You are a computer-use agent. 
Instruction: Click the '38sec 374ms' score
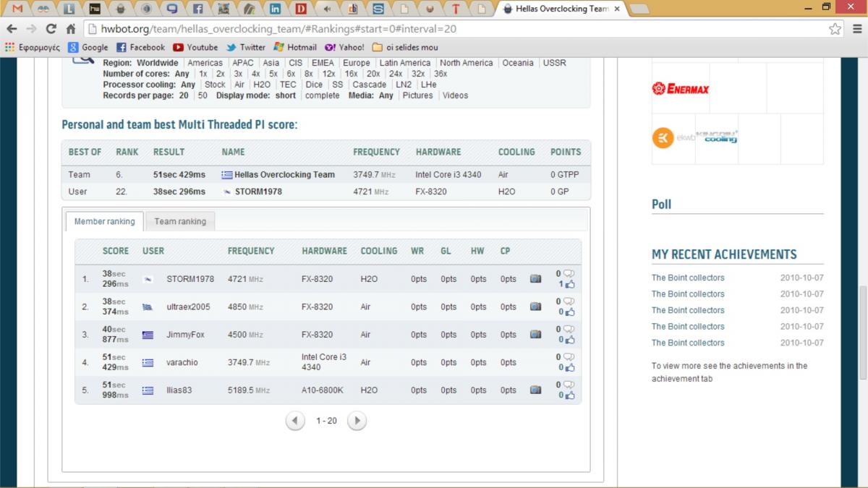click(x=115, y=307)
